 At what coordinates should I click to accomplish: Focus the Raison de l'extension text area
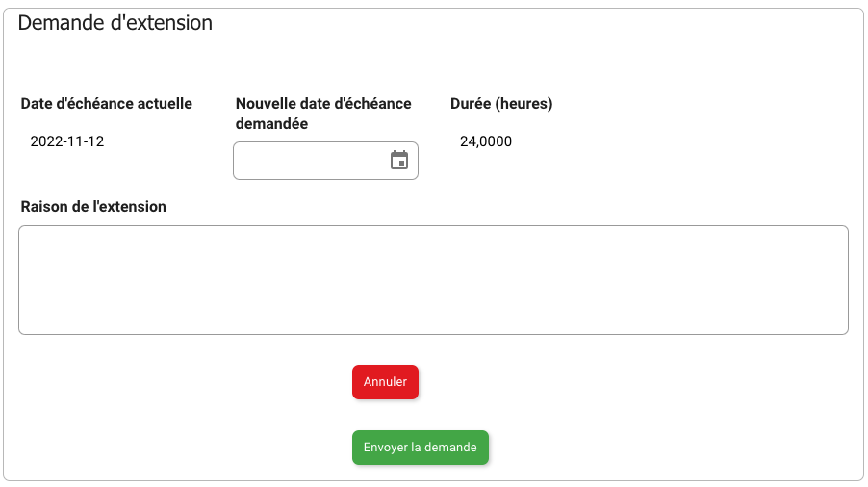(x=433, y=280)
